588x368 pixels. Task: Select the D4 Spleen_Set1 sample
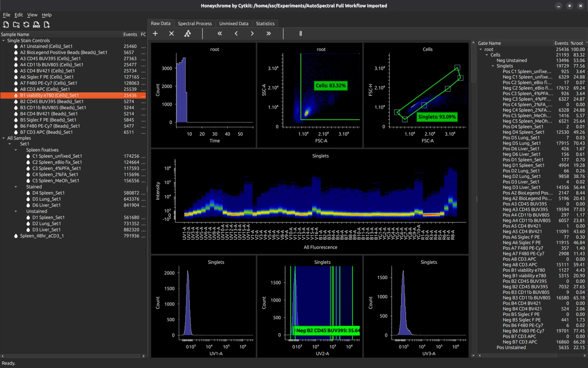tap(48, 193)
